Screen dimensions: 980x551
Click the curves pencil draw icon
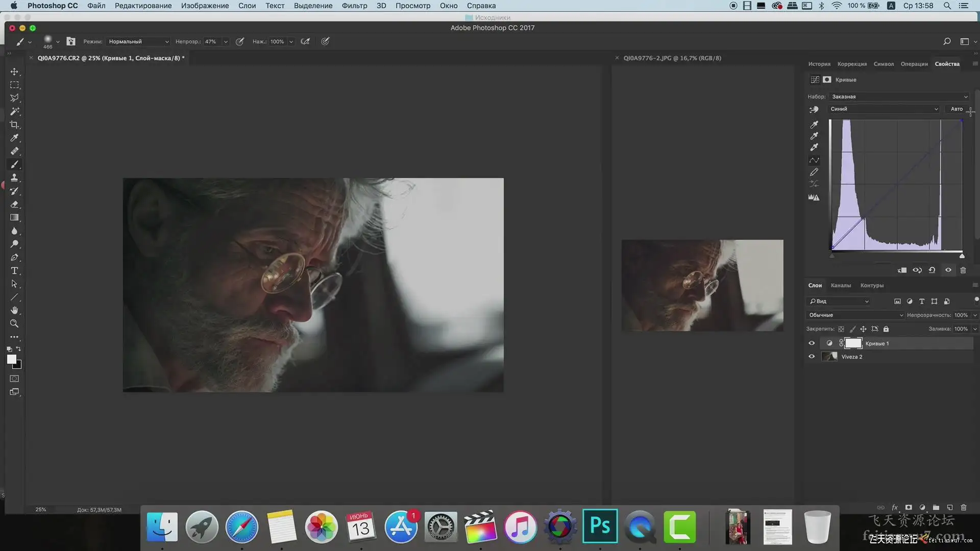click(814, 172)
